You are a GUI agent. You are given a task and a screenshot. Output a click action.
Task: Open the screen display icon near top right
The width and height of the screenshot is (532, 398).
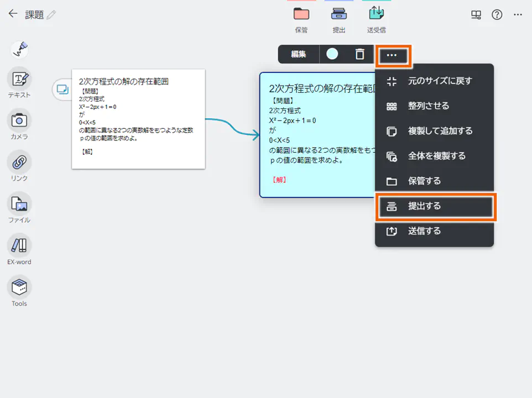click(x=476, y=15)
